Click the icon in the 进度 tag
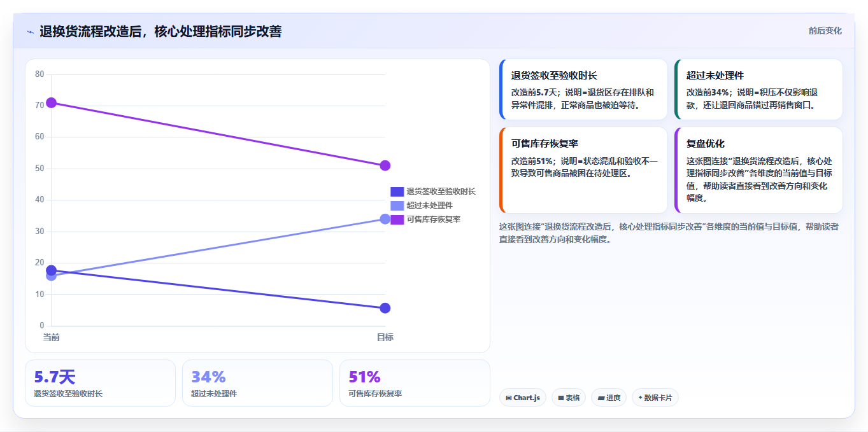 pyautogui.click(x=601, y=398)
